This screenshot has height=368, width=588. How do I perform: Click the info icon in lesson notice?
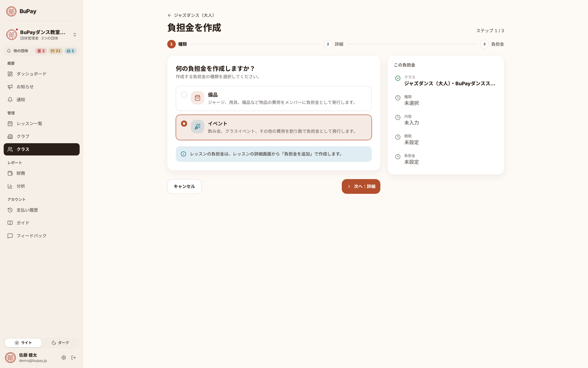pos(183,154)
